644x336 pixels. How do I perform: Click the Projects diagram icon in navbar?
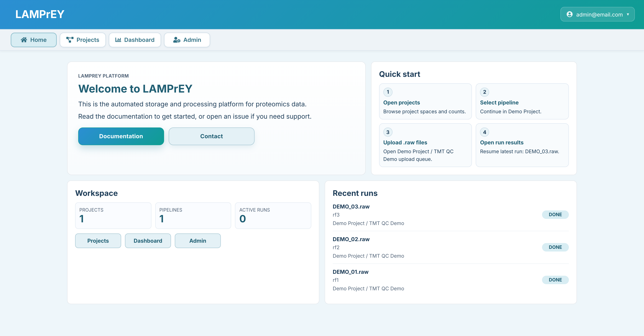[x=70, y=40]
